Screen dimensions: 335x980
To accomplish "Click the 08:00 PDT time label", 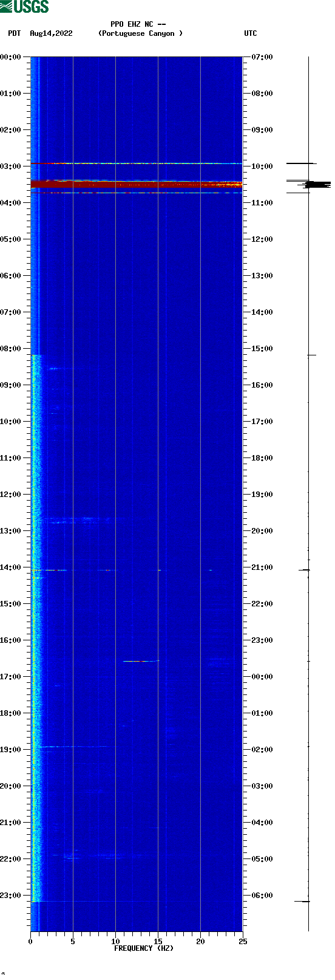I will (x=11, y=348).
